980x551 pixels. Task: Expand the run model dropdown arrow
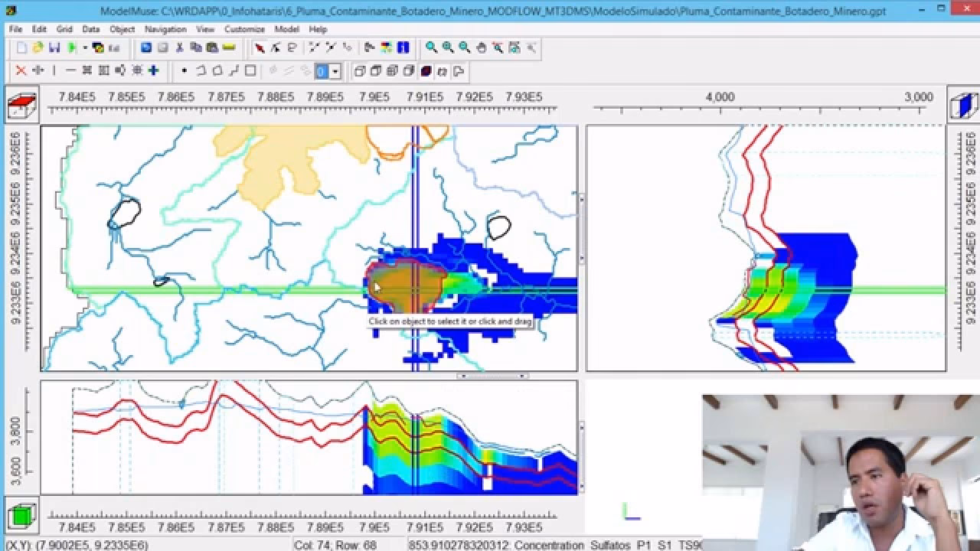click(x=84, y=47)
